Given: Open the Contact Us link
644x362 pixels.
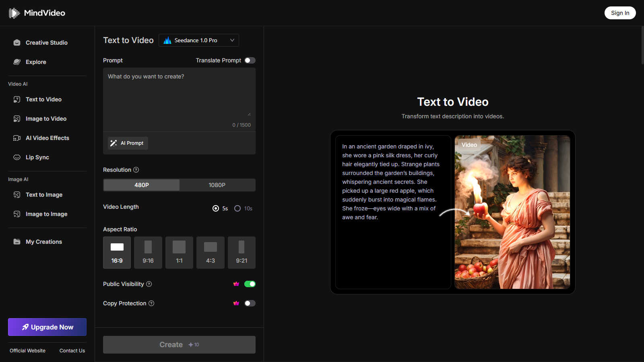Looking at the screenshot, I should (72, 351).
